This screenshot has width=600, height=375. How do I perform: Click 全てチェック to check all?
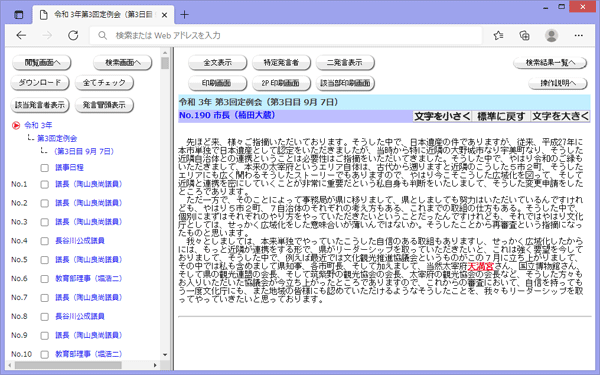(x=104, y=83)
